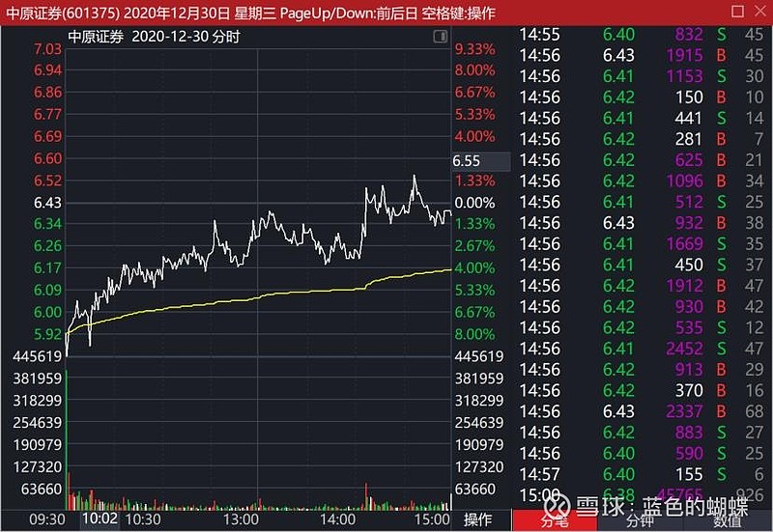Select the trade row with volume 2337
Screen dimensions: 773x532
click(x=642, y=411)
